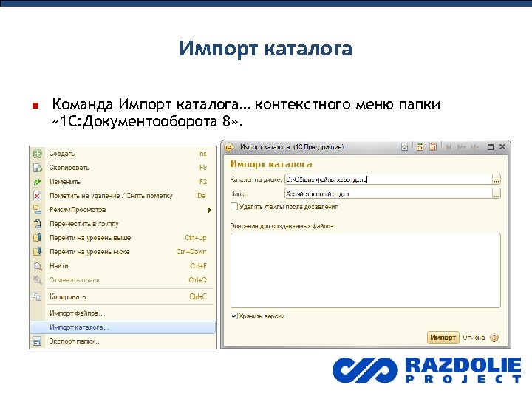Click the Создать green plus icon
532x399 pixels.
click(x=38, y=154)
